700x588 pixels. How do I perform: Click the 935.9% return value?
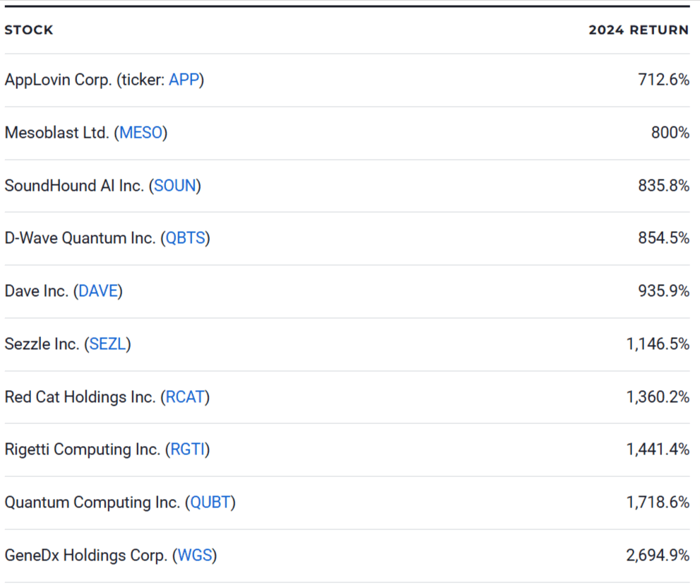[663, 291]
